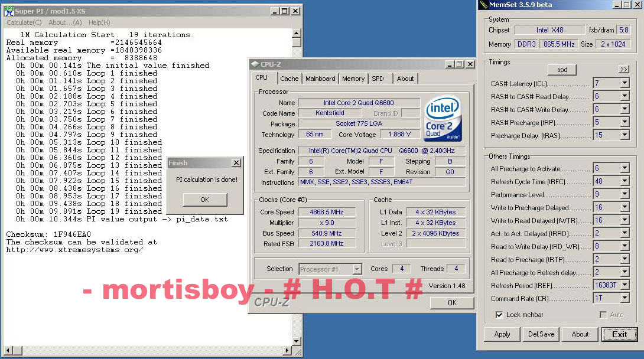This screenshot has width=644, height=359.
Task: Click the Super PI horizontal scrollbar left arrow
Action: click(8, 350)
